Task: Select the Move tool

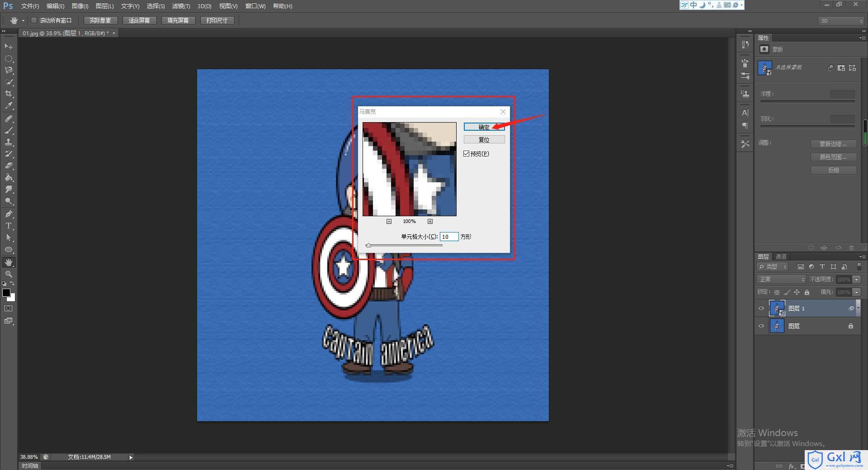Action: (x=9, y=47)
